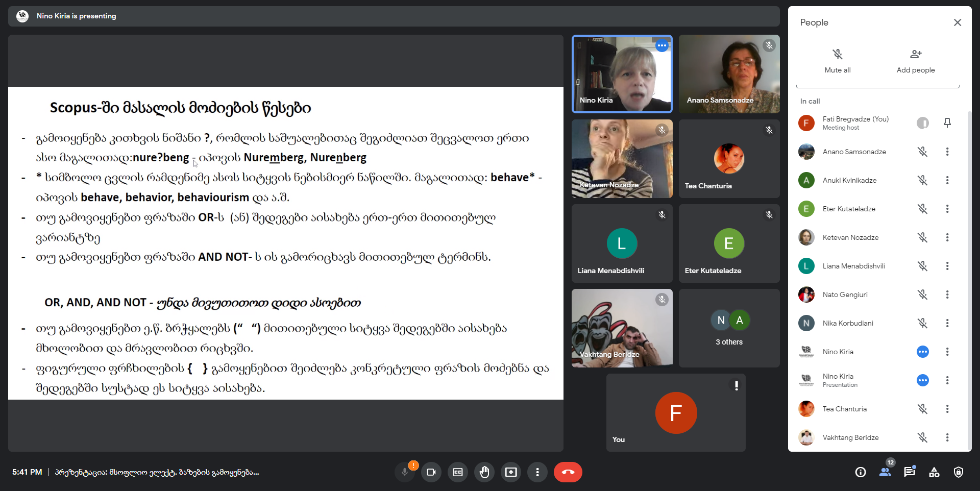Click the present screen icon
Image resolution: width=980 pixels, height=491 pixels.
click(511, 472)
